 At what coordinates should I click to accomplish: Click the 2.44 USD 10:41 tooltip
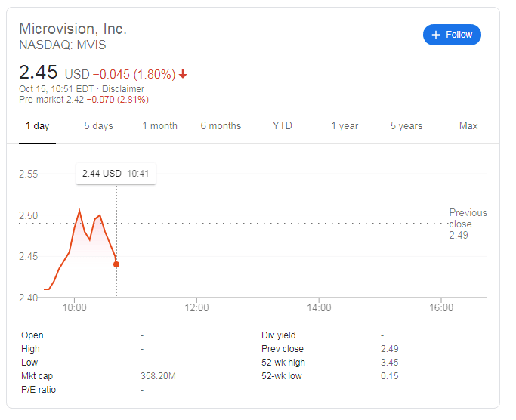tap(116, 174)
